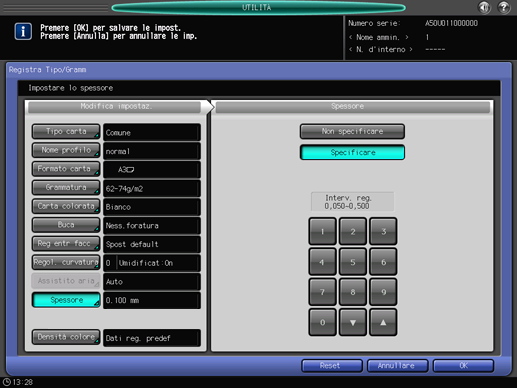
Task: Click the Registra Tipo/Gramm title
Action: pyautogui.click(x=47, y=70)
